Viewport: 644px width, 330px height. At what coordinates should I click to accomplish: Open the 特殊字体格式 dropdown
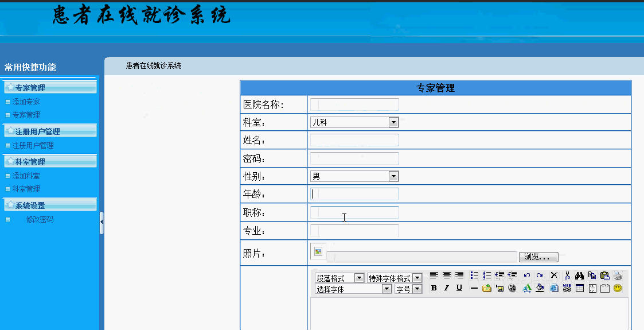[395, 278]
